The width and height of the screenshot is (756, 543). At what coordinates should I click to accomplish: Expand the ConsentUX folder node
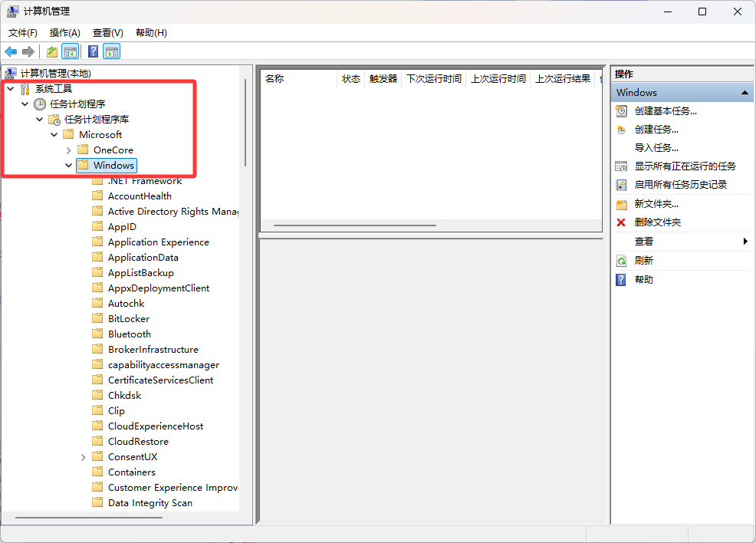pyautogui.click(x=83, y=457)
